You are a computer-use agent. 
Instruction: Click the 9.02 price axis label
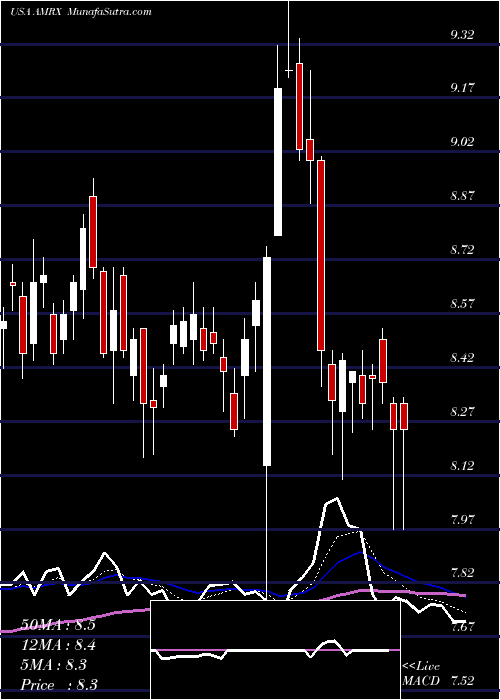coord(462,142)
